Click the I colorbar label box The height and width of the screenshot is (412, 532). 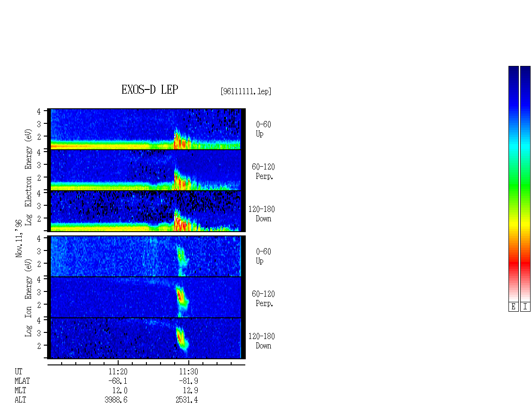(x=525, y=307)
